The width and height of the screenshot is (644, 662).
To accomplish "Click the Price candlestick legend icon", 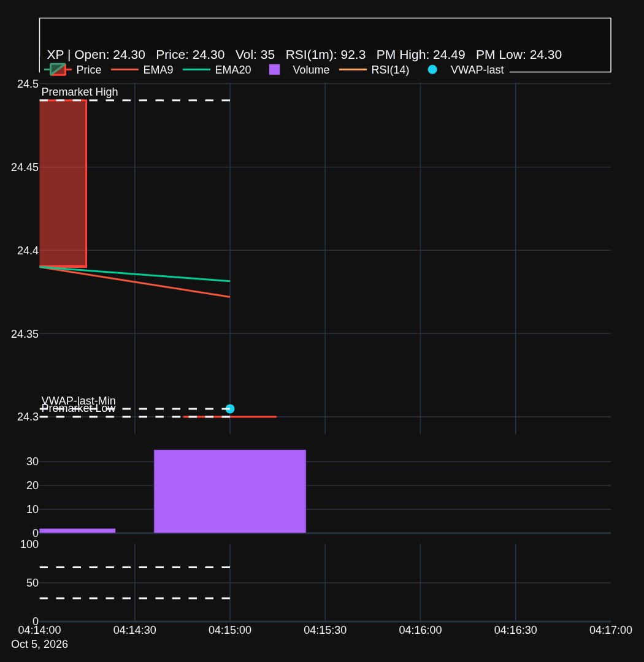I will pos(58,69).
